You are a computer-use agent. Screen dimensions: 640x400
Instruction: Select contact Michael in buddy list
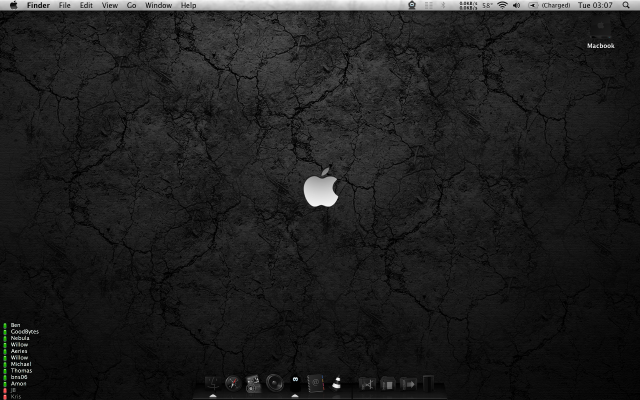coord(20,364)
